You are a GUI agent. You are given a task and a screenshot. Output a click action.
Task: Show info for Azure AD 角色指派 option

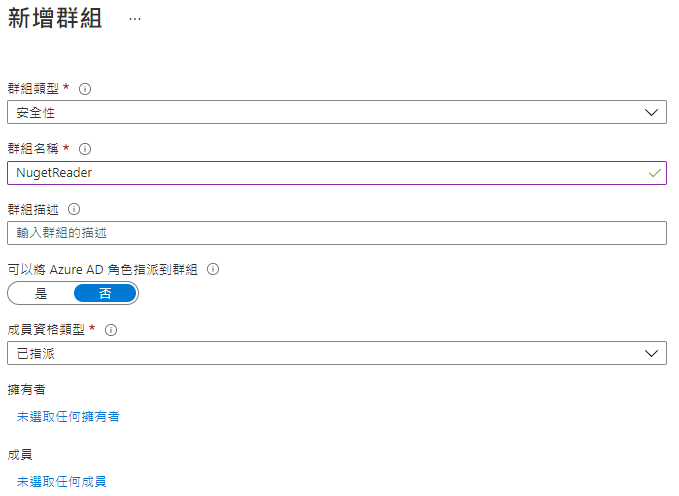pyautogui.click(x=213, y=269)
